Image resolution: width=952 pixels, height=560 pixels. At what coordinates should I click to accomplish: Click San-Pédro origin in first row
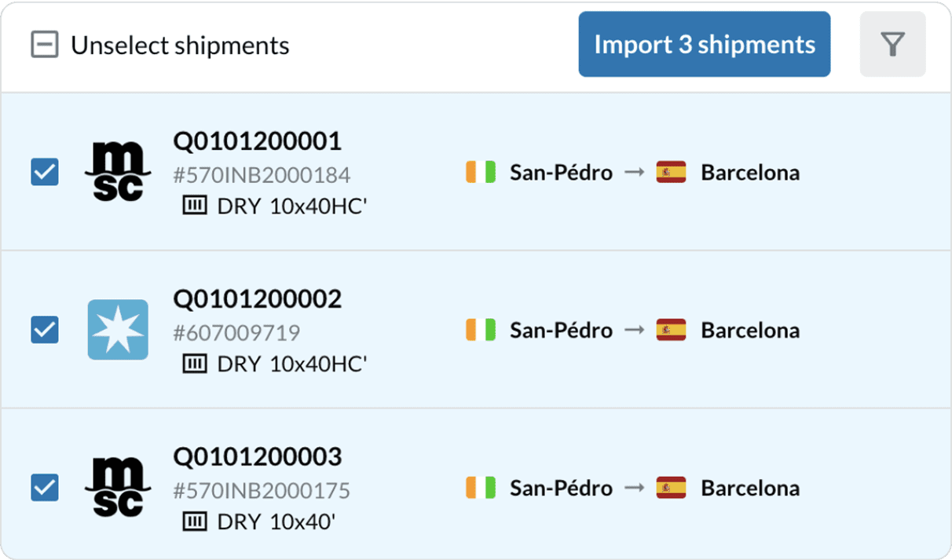(x=561, y=172)
